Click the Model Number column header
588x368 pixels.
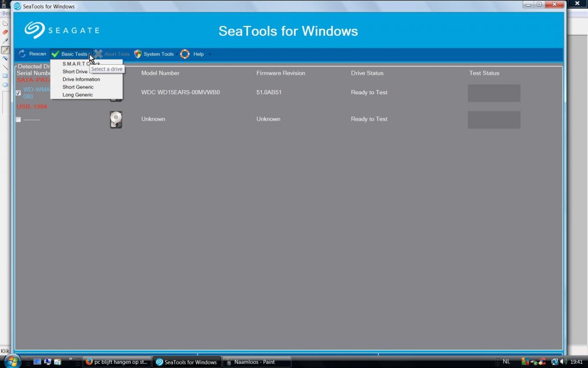click(160, 73)
